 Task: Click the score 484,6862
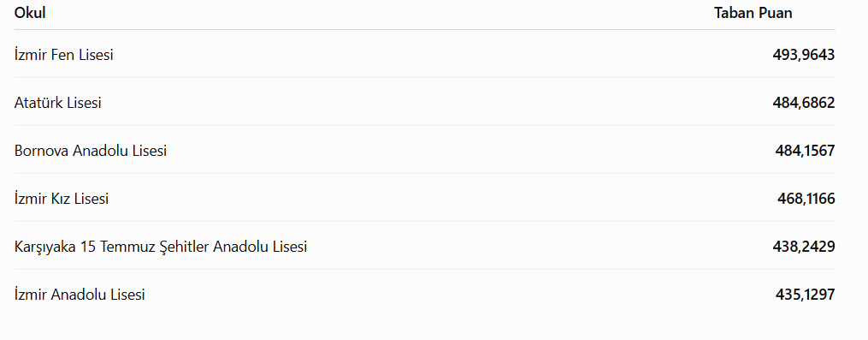pos(803,103)
